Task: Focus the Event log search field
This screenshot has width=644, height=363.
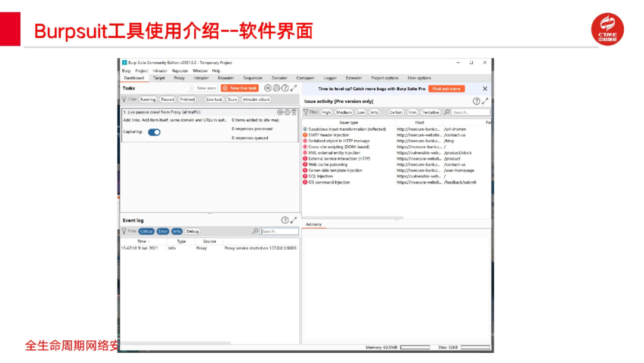Action: pos(279,232)
